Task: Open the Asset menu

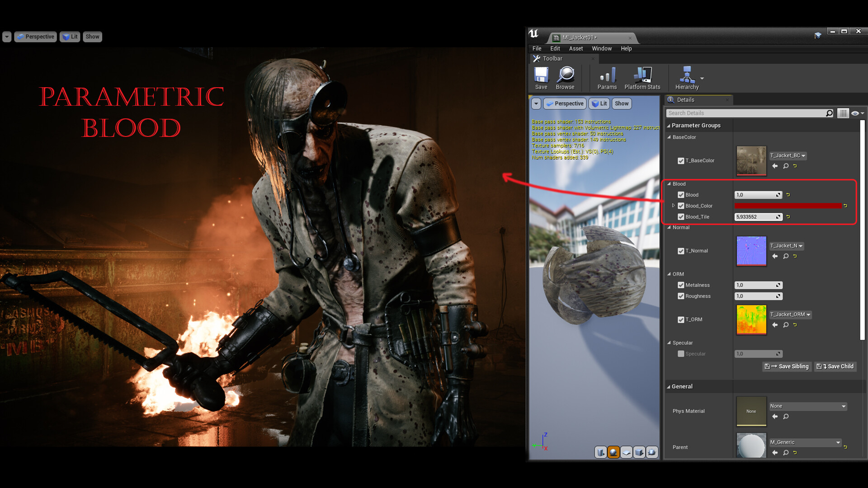Action: tap(576, 48)
